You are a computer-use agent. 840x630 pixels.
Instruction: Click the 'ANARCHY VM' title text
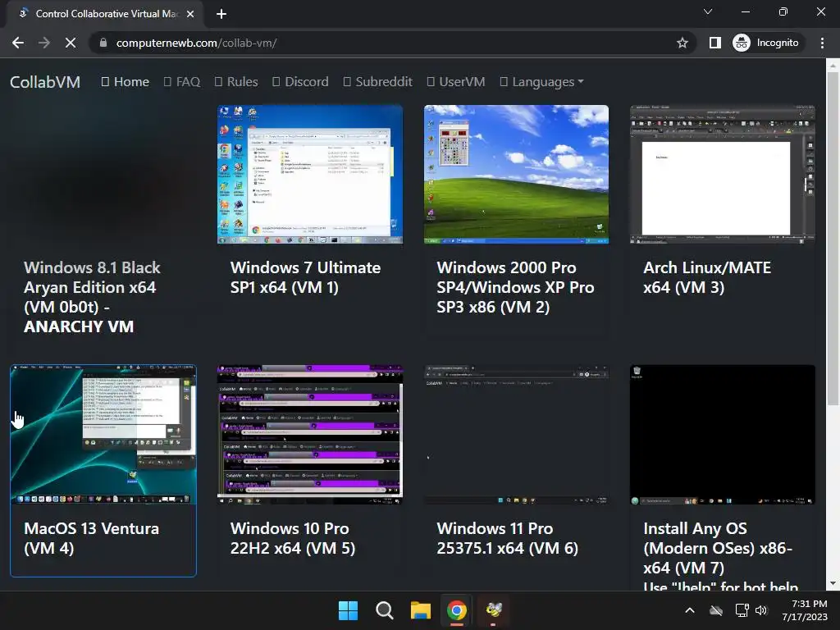click(x=79, y=326)
